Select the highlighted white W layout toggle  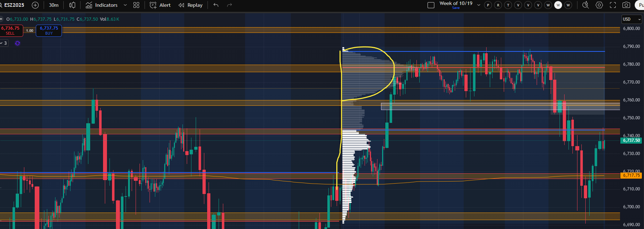point(558,5)
